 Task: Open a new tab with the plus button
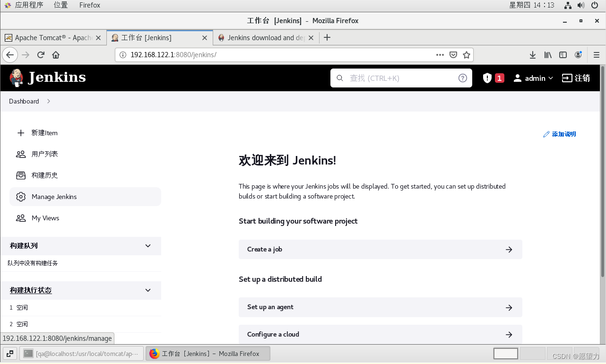coord(327,37)
